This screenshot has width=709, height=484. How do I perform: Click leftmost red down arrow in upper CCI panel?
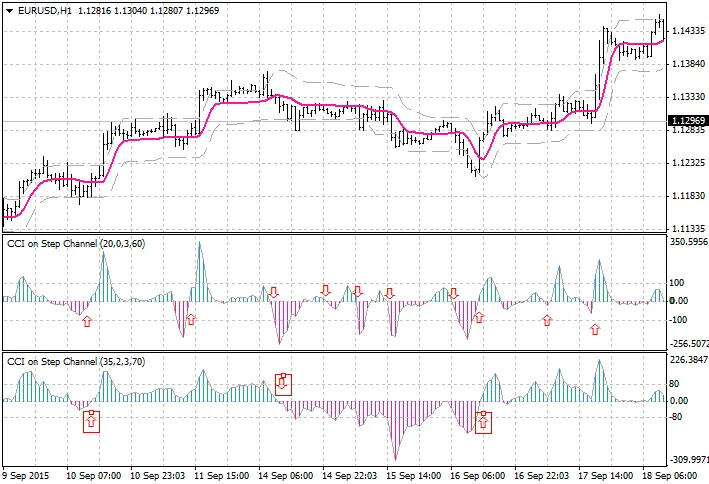[274, 292]
